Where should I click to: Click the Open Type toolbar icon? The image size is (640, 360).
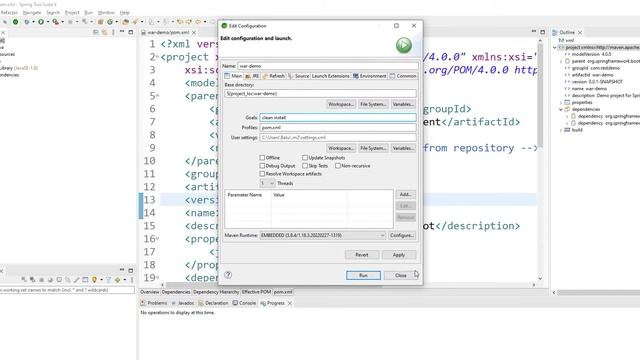tap(126, 22)
